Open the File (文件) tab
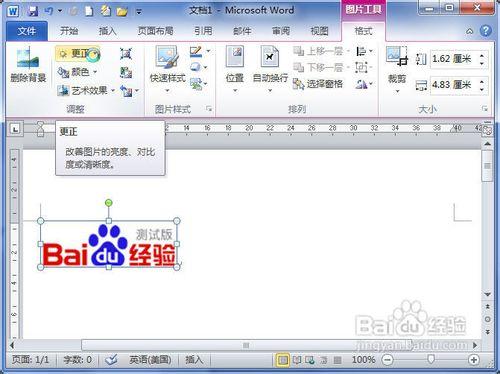The height and width of the screenshot is (374, 500). pyautogui.click(x=27, y=31)
